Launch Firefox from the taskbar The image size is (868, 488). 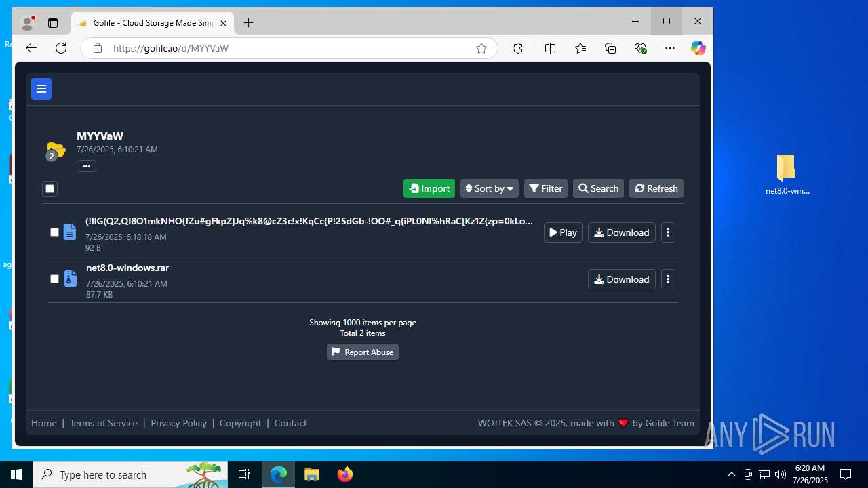(344, 474)
